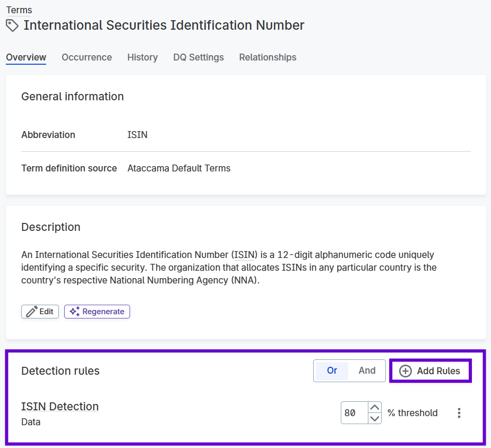The height and width of the screenshot is (448, 491).
Task: Edit the term description
Action: (x=40, y=312)
